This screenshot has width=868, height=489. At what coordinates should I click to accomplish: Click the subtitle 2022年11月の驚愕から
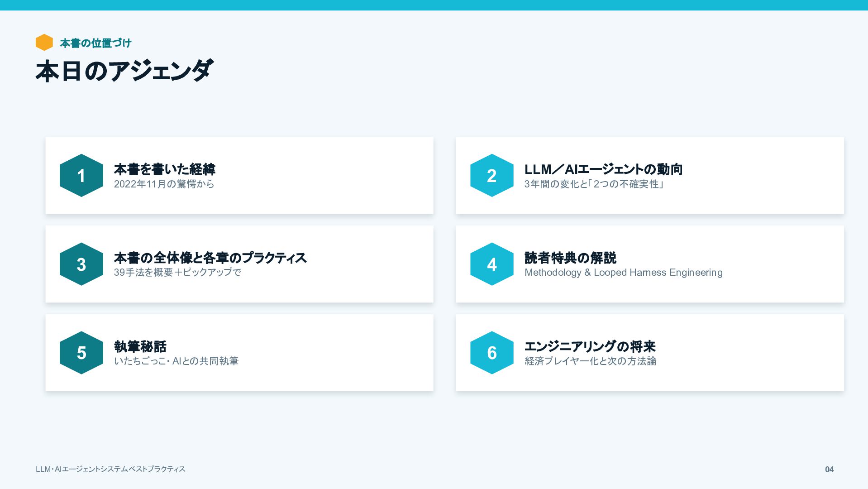click(x=164, y=184)
